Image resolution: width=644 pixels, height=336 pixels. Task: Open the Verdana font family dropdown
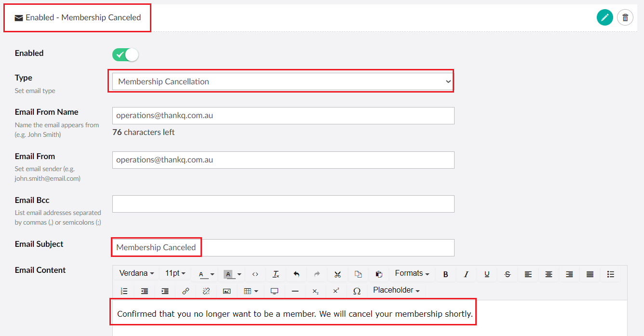[x=135, y=273]
